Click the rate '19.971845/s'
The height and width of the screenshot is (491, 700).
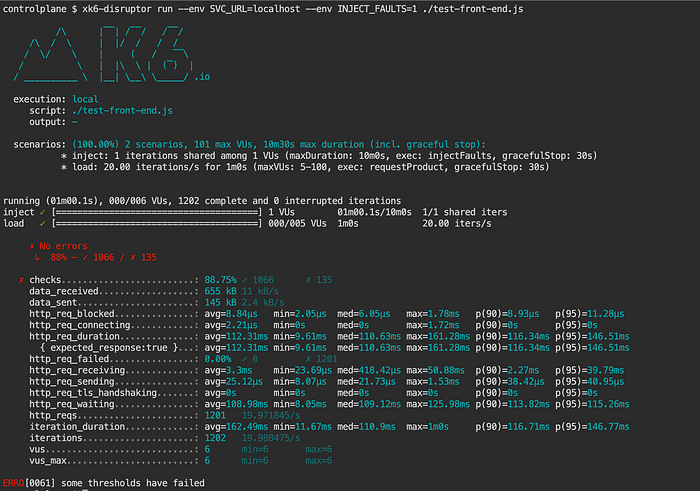tap(271, 416)
